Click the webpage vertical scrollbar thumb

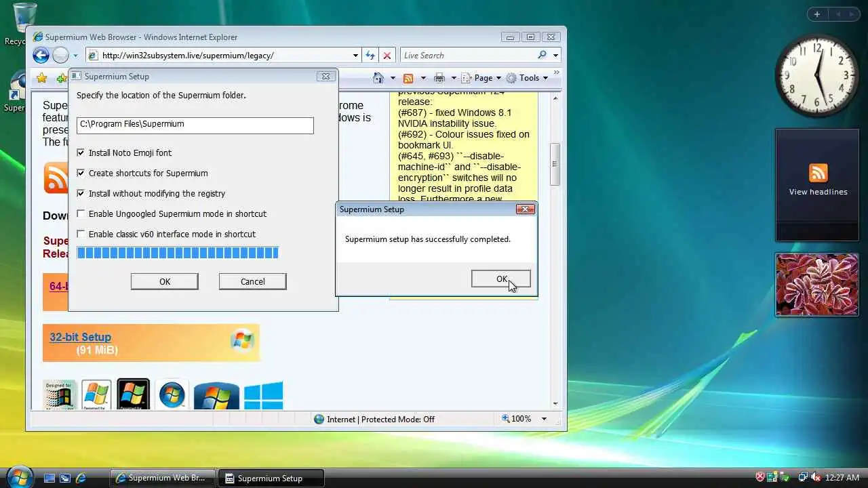[x=555, y=164]
